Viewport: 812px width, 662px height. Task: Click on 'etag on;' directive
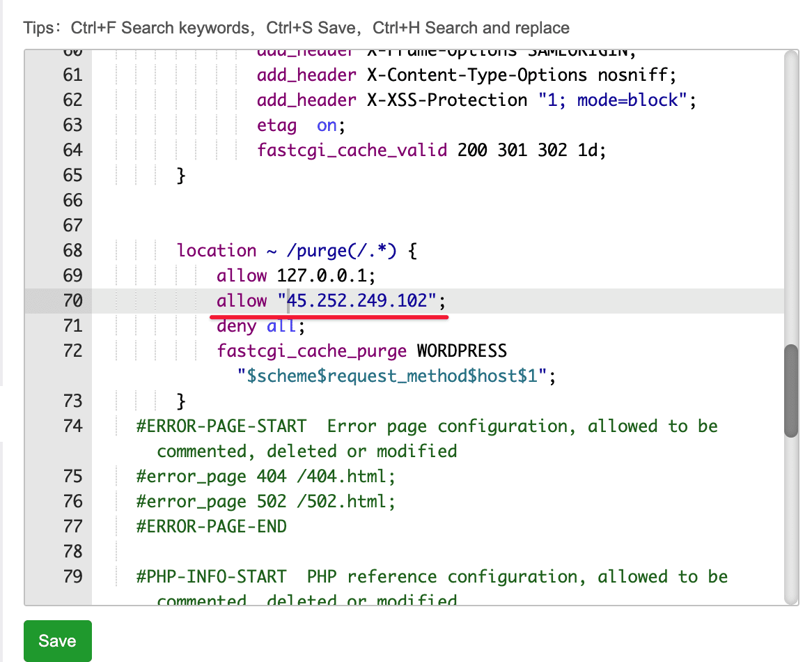pos(301,125)
